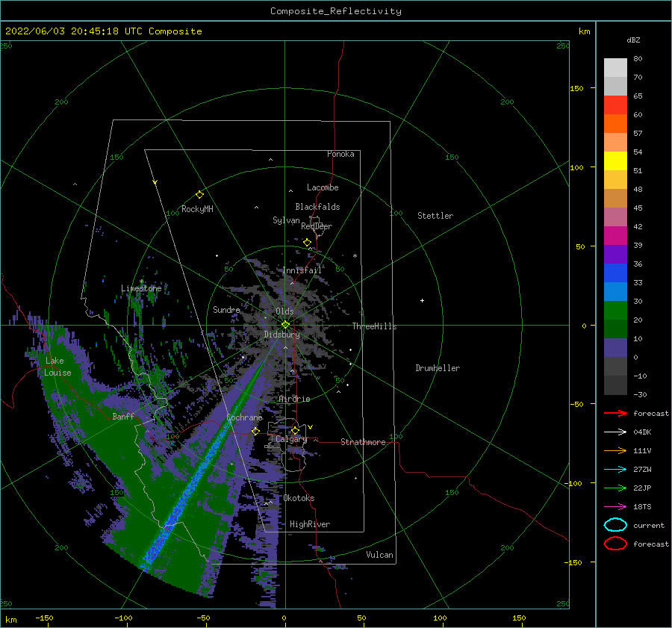Click the magenta 18TS arrow icon
Image resolution: width=672 pixels, height=628 pixels.
(x=615, y=507)
